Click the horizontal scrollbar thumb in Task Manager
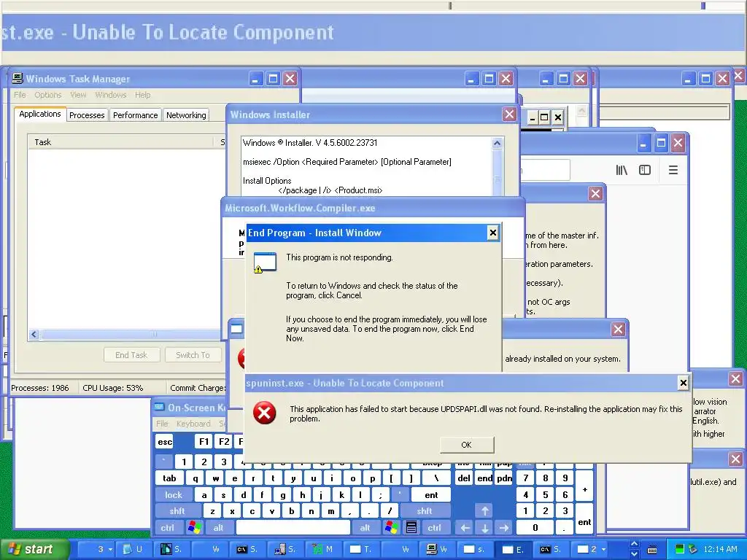This screenshot has height=560, width=747. point(131,334)
